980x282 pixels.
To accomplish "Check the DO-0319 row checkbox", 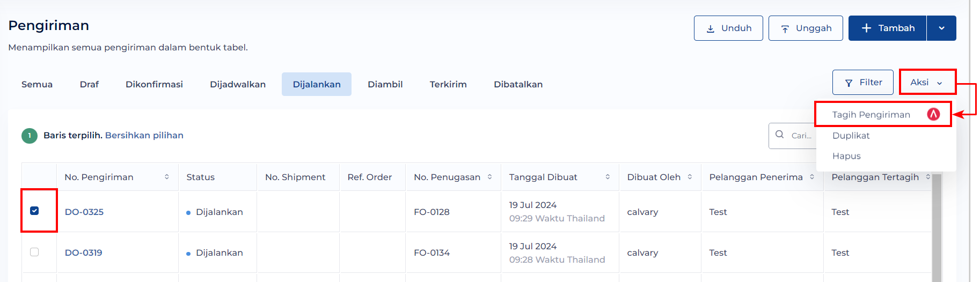I will click(34, 252).
